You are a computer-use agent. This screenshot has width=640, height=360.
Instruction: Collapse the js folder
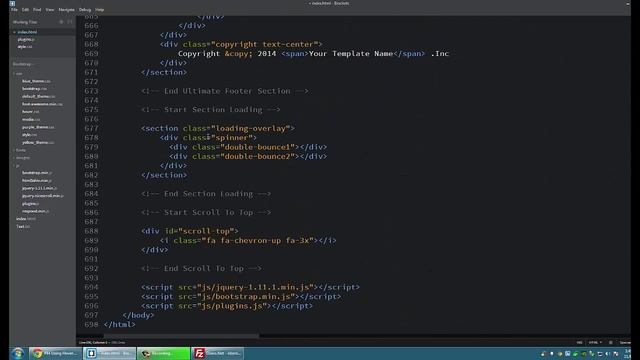pos(17,165)
